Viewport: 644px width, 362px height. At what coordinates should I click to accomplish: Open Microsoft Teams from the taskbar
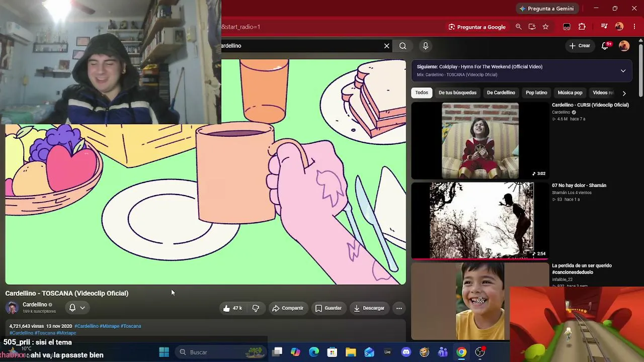click(443, 352)
